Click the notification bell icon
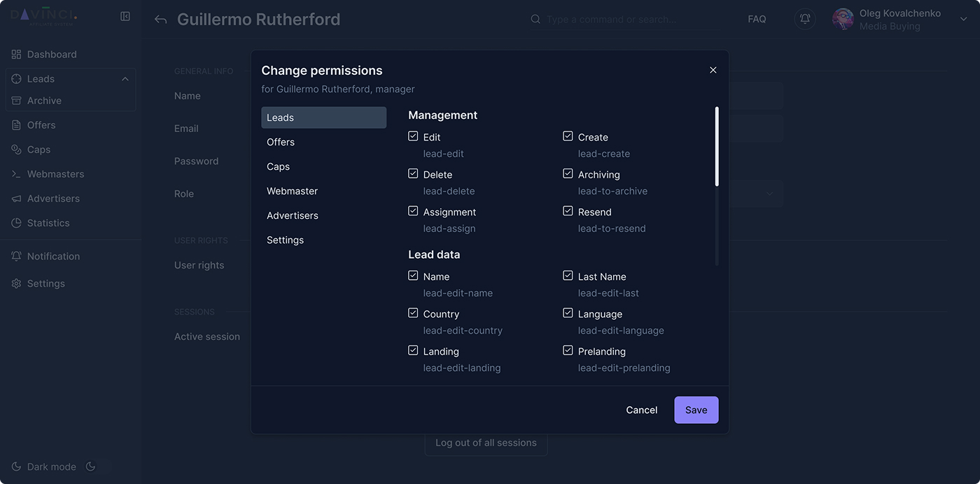 805,20
